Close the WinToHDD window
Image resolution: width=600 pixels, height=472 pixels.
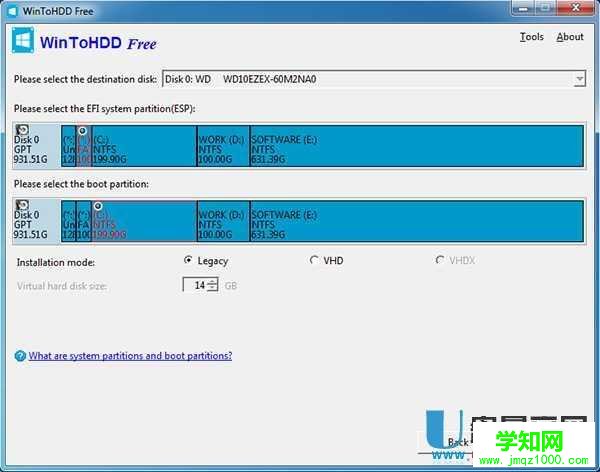coord(576,8)
